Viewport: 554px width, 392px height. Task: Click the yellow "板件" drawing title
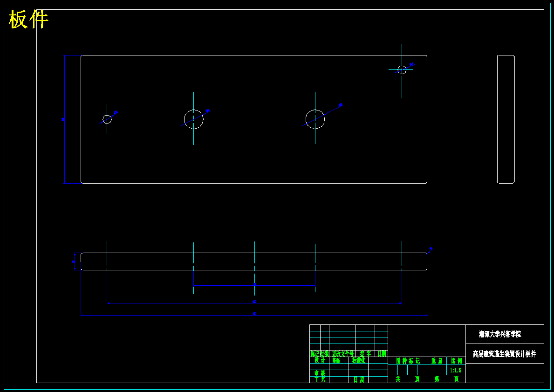coord(28,19)
